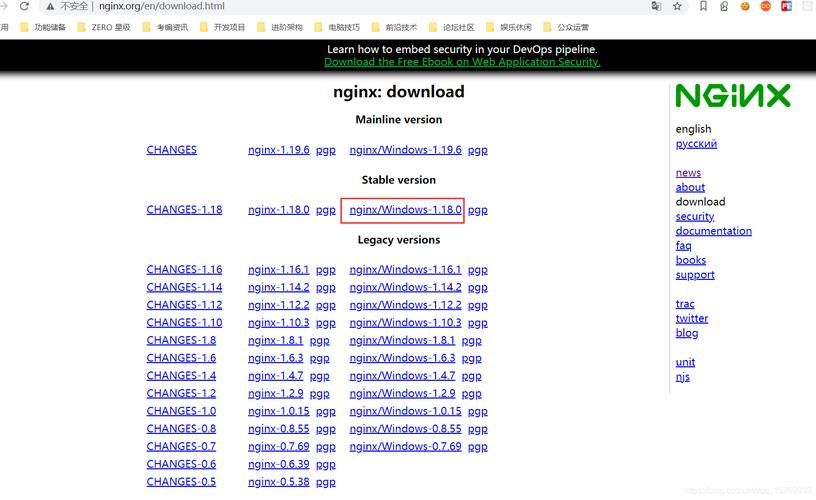Click the not-secure warning icon

[49, 6]
